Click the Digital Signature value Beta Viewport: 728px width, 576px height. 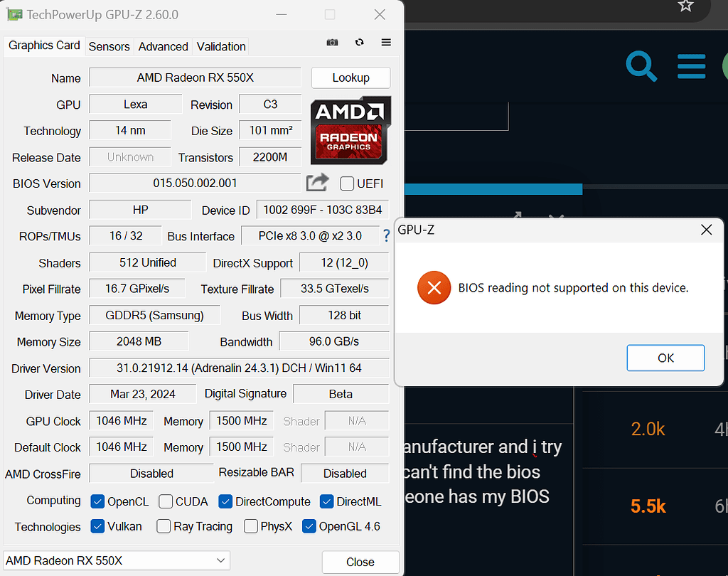click(x=341, y=394)
